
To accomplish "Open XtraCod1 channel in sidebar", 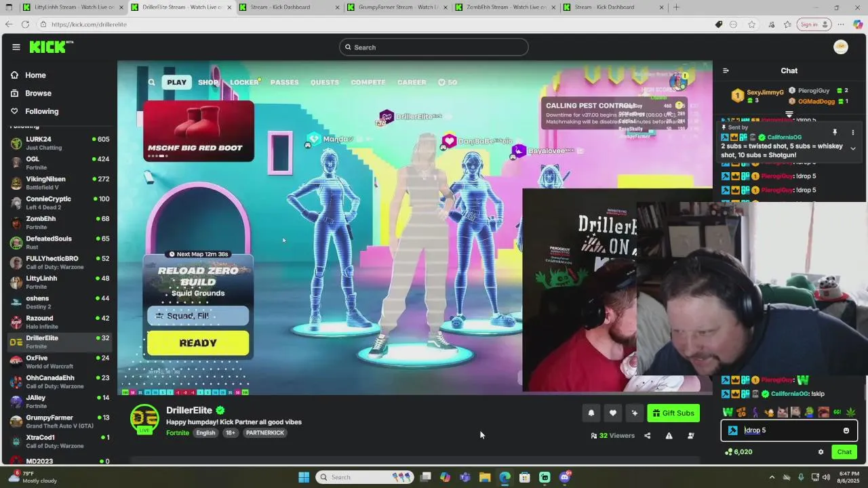I will tap(60, 441).
